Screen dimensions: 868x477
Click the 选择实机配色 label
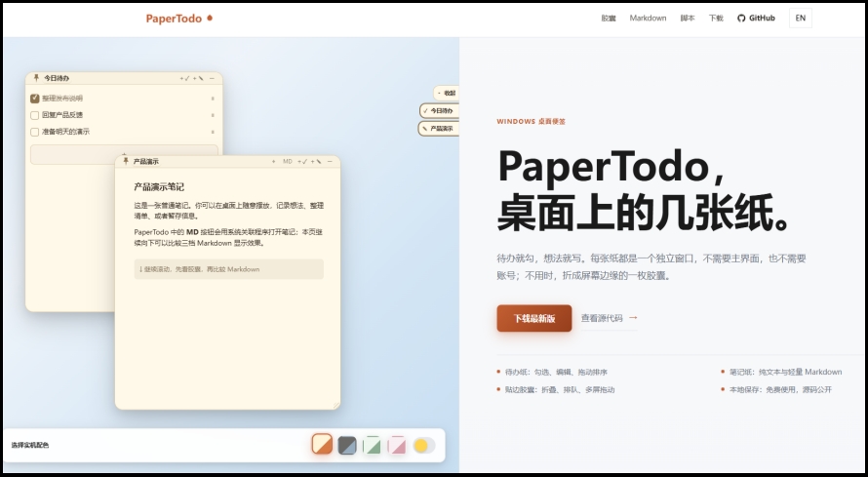(x=30, y=445)
